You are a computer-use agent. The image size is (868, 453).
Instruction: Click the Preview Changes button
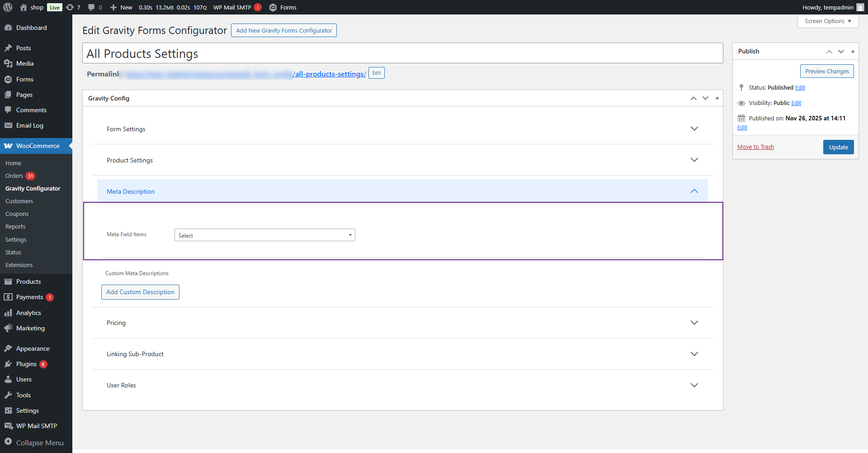point(827,71)
